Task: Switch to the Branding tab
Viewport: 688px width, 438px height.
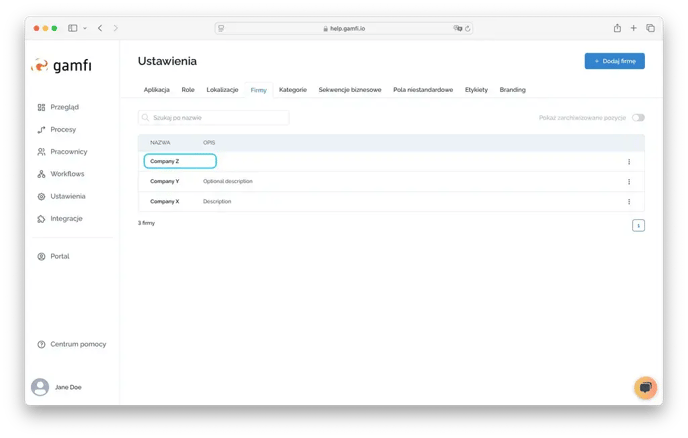Action: click(512, 90)
